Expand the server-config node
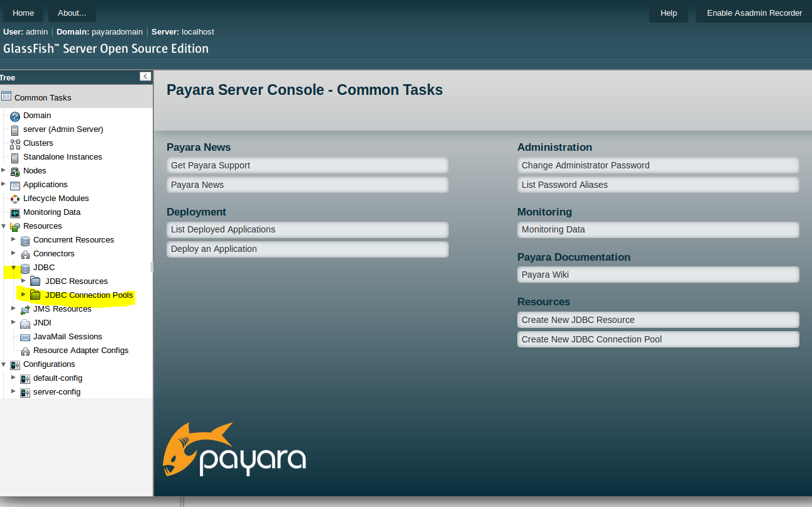 coord(13,391)
